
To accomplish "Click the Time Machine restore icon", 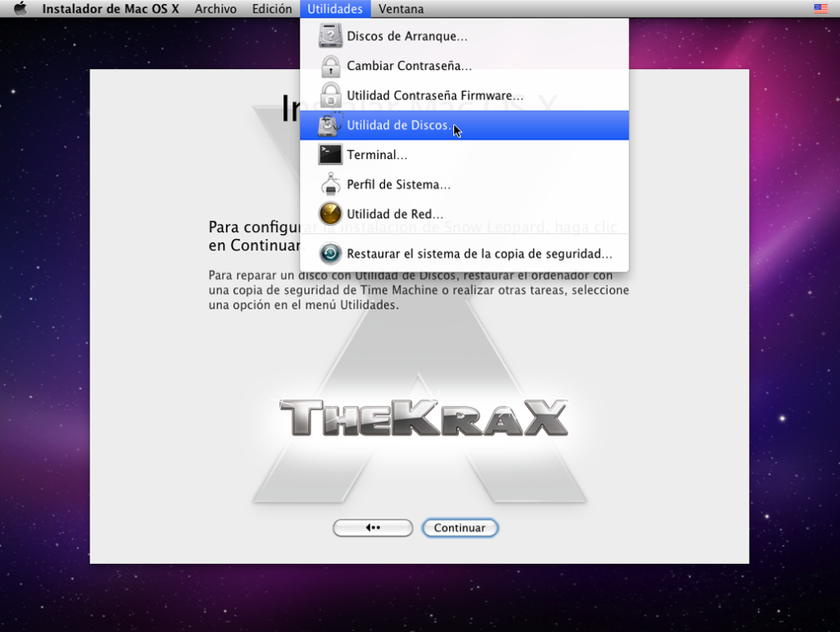I will pyautogui.click(x=330, y=254).
